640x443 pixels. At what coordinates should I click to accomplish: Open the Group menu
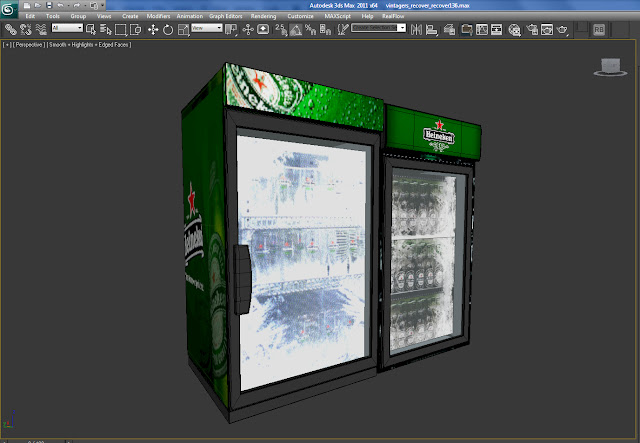pos(78,16)
